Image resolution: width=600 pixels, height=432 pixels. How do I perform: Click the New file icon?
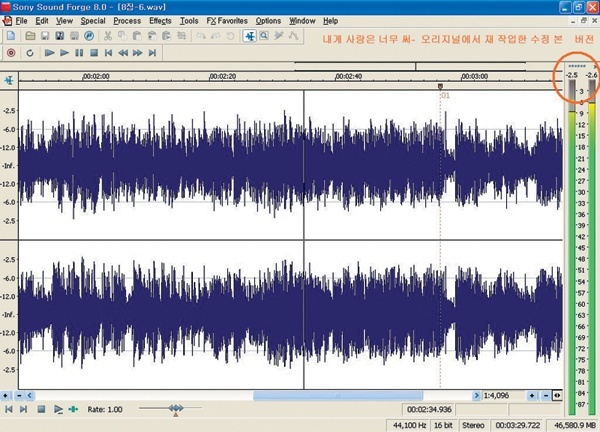pyautogui.click(x=11, y=36)
